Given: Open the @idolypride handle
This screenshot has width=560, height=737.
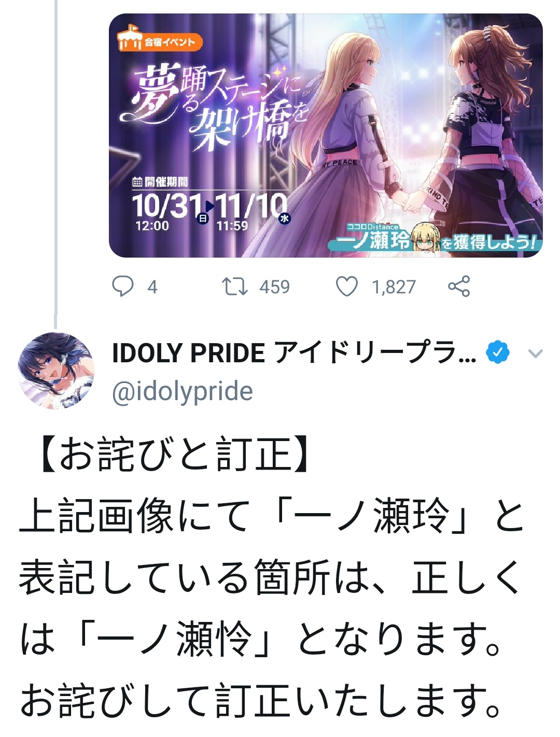Looking at the screenshot, I should pyautogui.click(x=183, y=391).
